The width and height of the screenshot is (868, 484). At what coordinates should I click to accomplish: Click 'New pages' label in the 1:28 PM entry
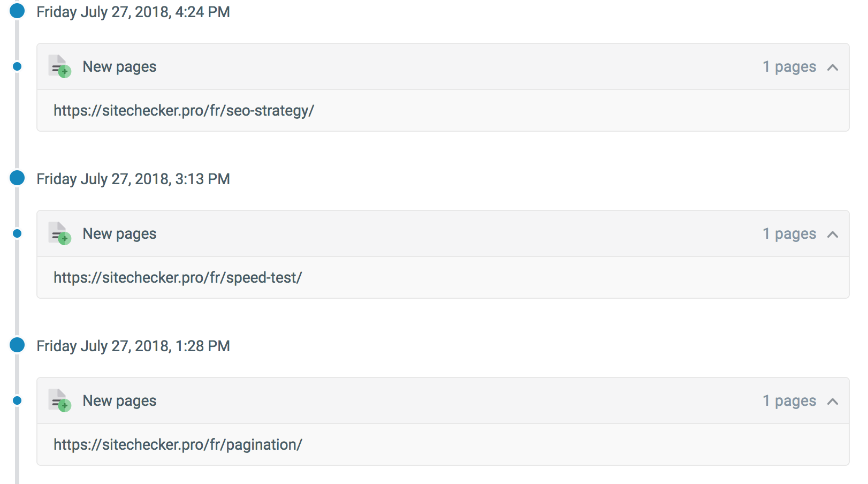119,401
